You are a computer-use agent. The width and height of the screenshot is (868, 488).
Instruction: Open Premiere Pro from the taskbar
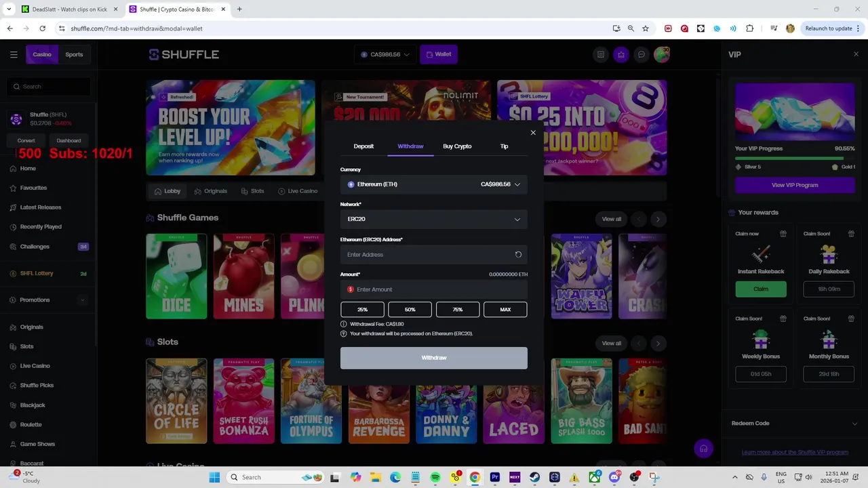pyautogui.click(x=495, y=477)
